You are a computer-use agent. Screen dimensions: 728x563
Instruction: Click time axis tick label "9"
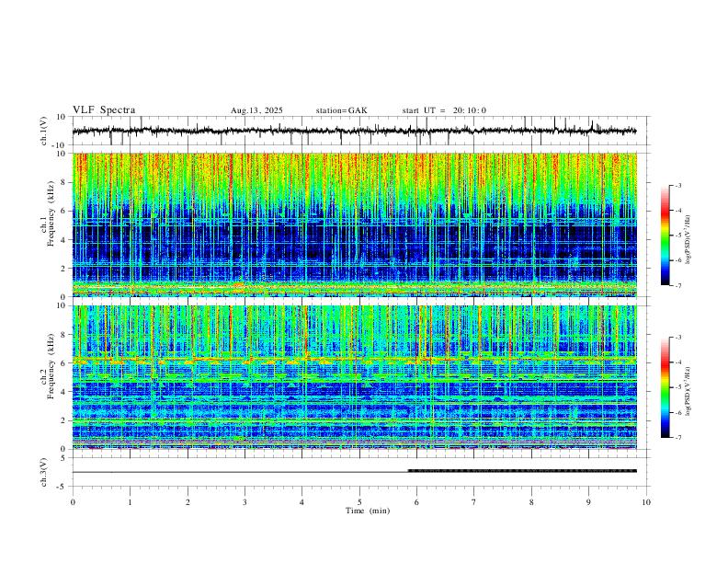[588, 502]
